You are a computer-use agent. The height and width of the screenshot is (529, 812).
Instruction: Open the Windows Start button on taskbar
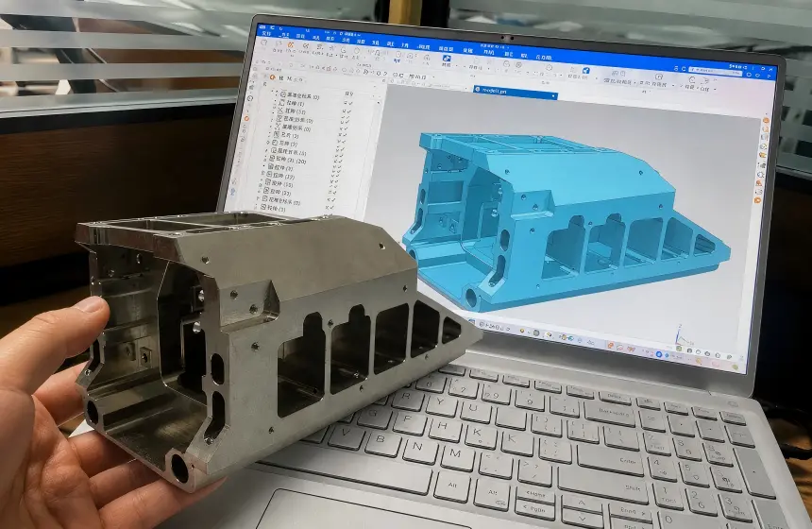point(471,321)
